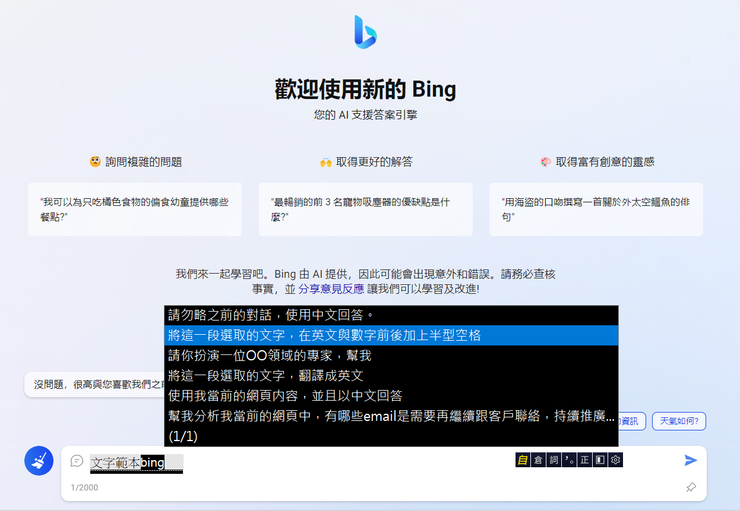Click the Bing logo at top
Image resolution: width=740 pixels, height=511 pixels.
tap(366, 32)
